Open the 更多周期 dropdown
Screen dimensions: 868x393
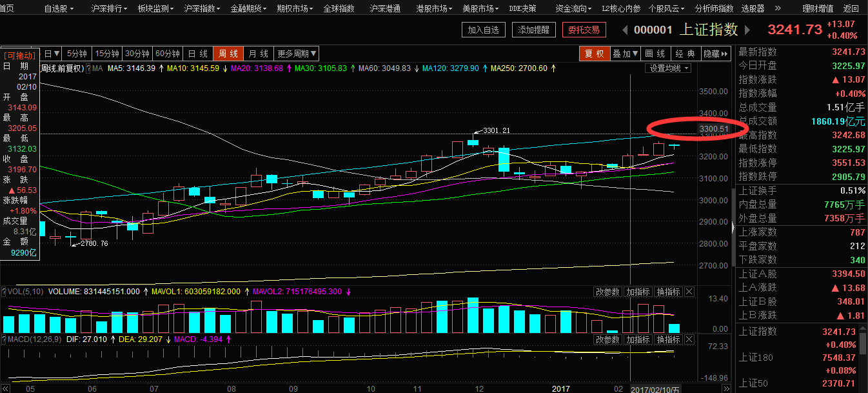[x=297, y=54]
